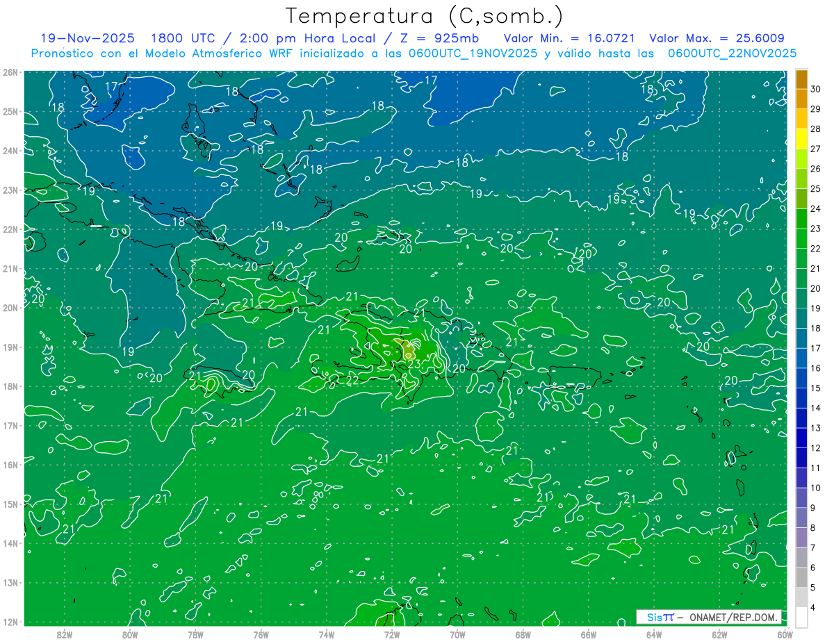The height and width of the screenshot is (644, 834).
Task: Click the color scale label 22
Action: (x=815, y=248)
